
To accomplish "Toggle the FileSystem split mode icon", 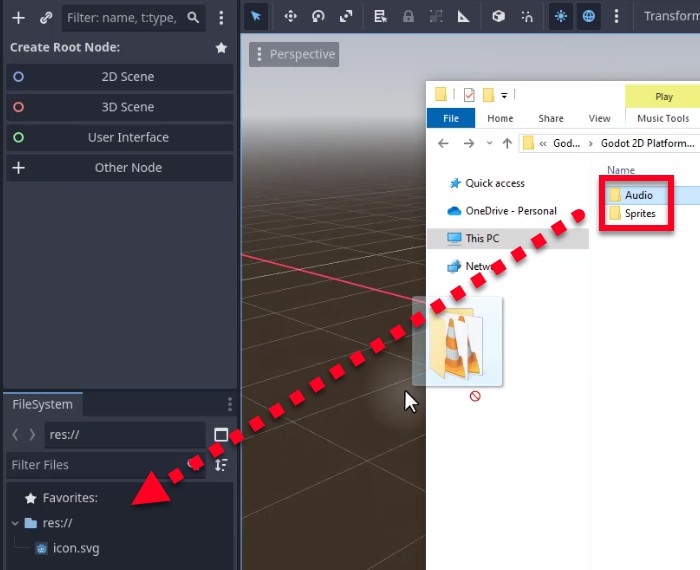I will point(221,435).
